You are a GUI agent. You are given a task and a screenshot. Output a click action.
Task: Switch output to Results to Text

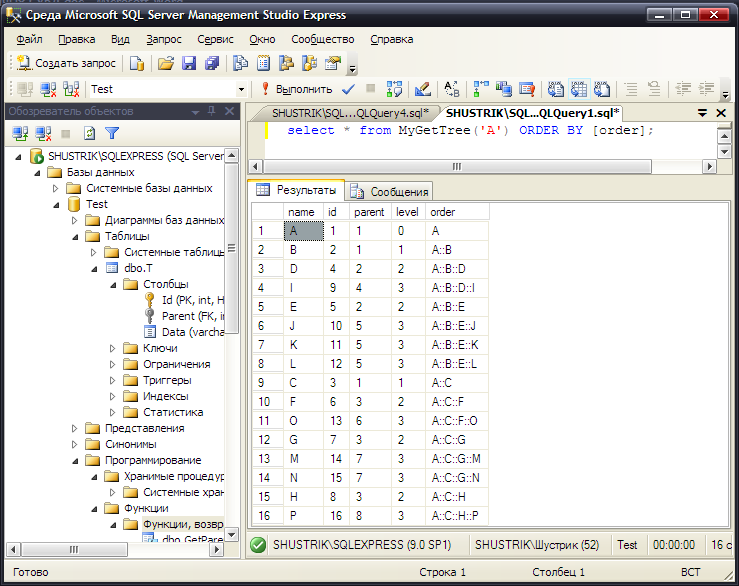pyautogui.click(x=556, y=89)
